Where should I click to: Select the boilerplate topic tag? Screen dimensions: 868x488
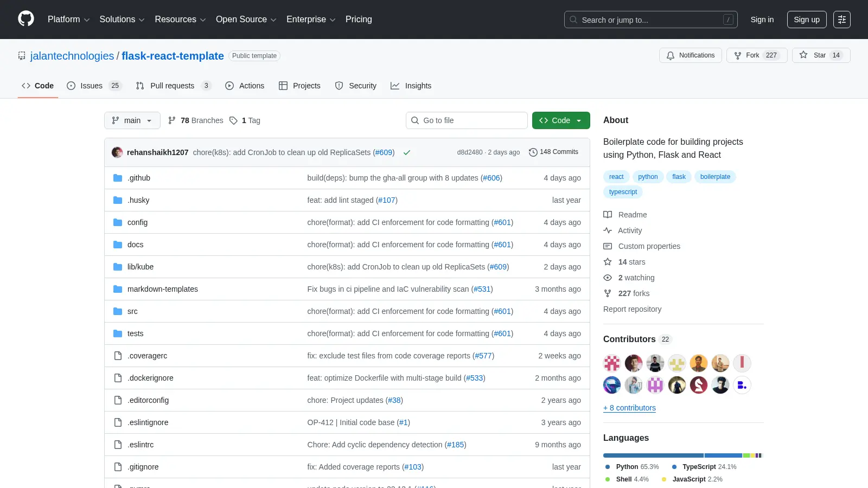point(715,177)
